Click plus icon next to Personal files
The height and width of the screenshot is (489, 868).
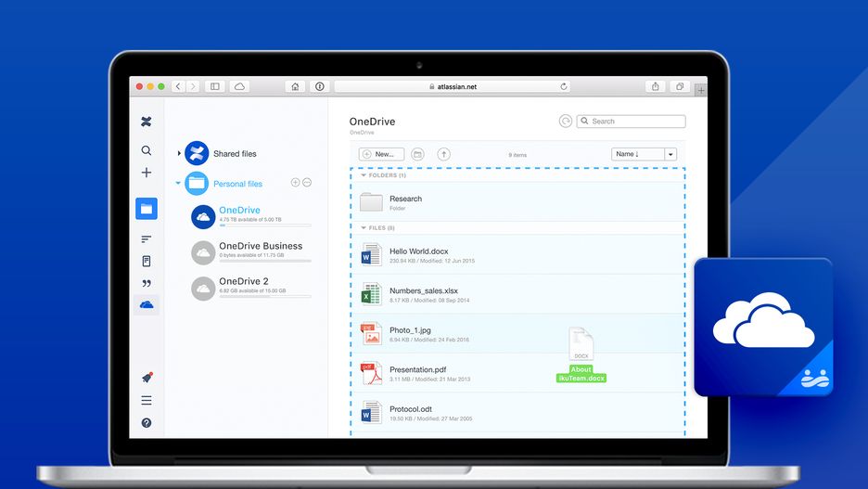(296, 182)
